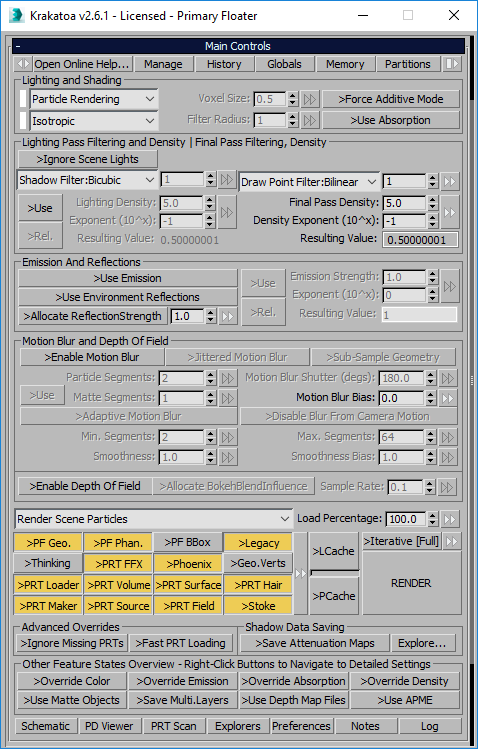Toggle >Ignore Missing PRTs
This screenshot has height=749, width=478.
pos(73,643)
